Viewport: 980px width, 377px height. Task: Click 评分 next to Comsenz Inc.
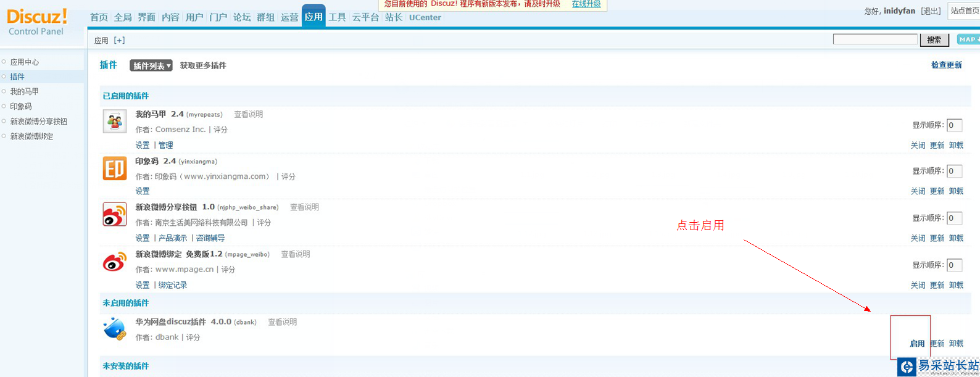pos(220,130)
